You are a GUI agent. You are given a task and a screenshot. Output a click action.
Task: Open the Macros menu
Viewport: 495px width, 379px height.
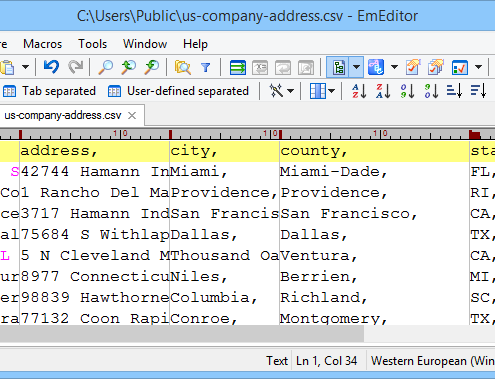click(x=43, y=44)
